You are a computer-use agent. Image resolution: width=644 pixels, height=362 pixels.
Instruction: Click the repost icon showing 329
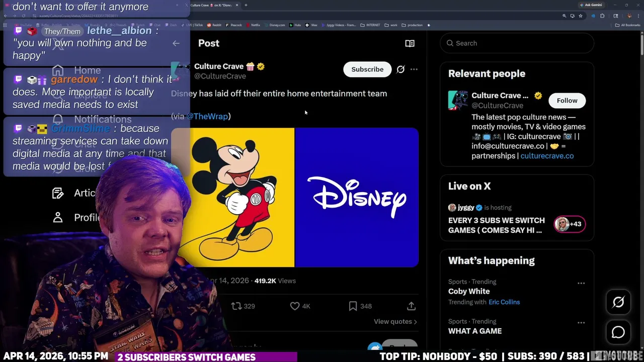click(x=236, y=306)
